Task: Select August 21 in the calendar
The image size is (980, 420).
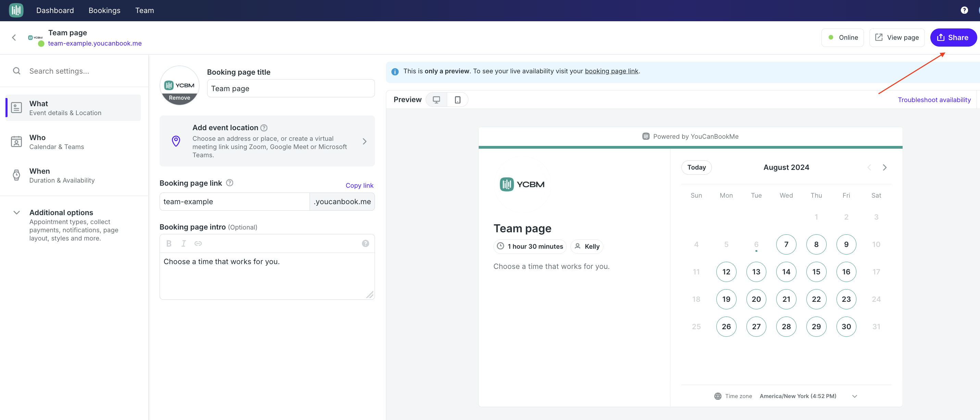Action: pos(786,299)
